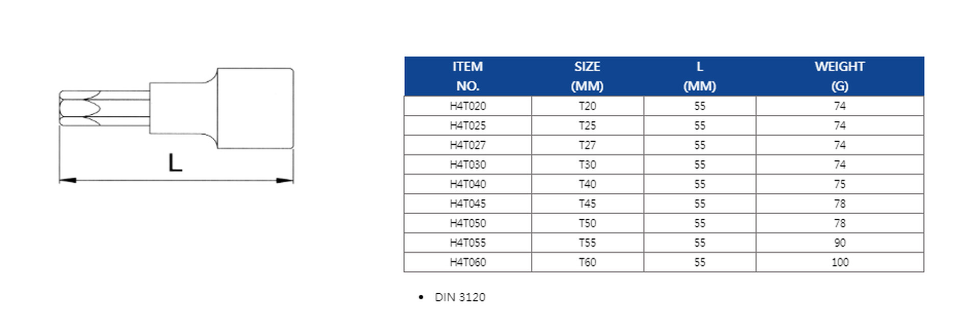Select item number H4T060 cell
980x331 pixels.
(468, 263)
